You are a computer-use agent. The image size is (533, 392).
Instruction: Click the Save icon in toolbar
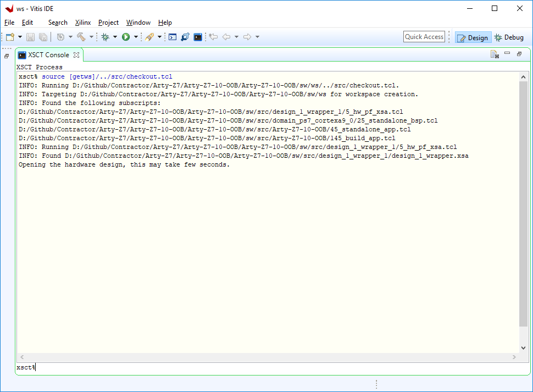[31, 37]
